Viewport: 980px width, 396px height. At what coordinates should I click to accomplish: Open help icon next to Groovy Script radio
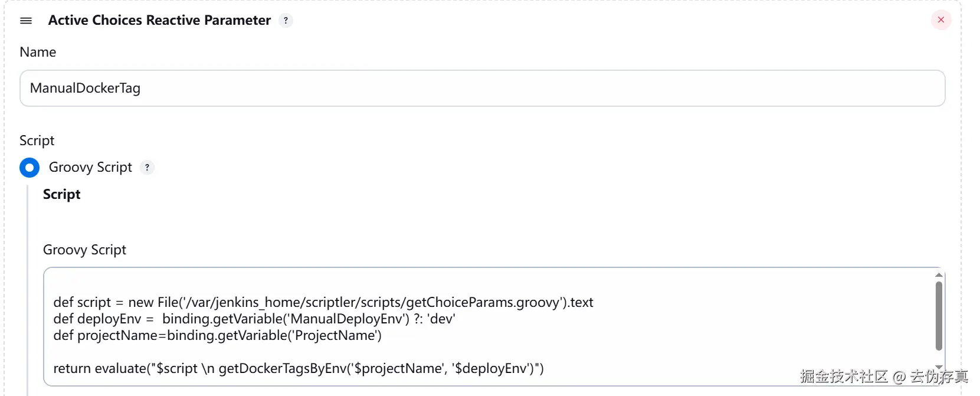click(x=147, y=168)
